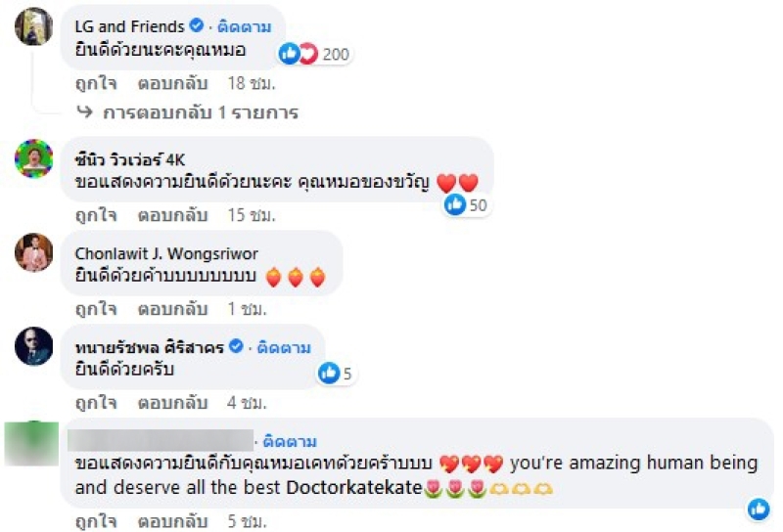Follow LG and Friends via ติดตาม link
783x532 pixels.
pos(244,26)
